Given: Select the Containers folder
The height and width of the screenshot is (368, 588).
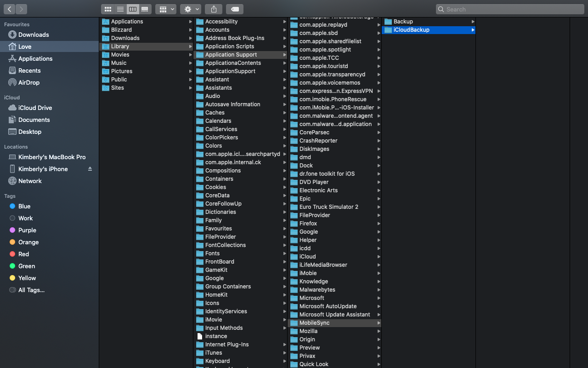Looking at the screenshot, I should [x=241, y=179].
